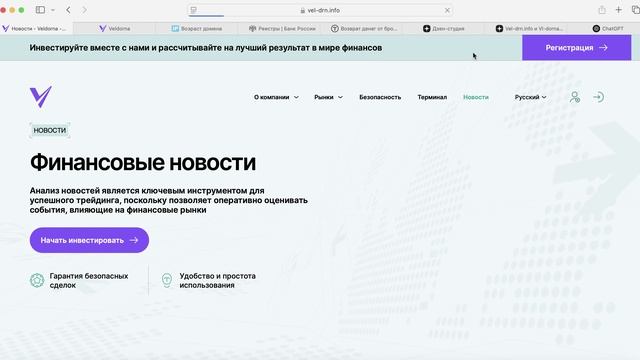Expand the Рынки menu
640x360 pixels.
coord(328,97)
